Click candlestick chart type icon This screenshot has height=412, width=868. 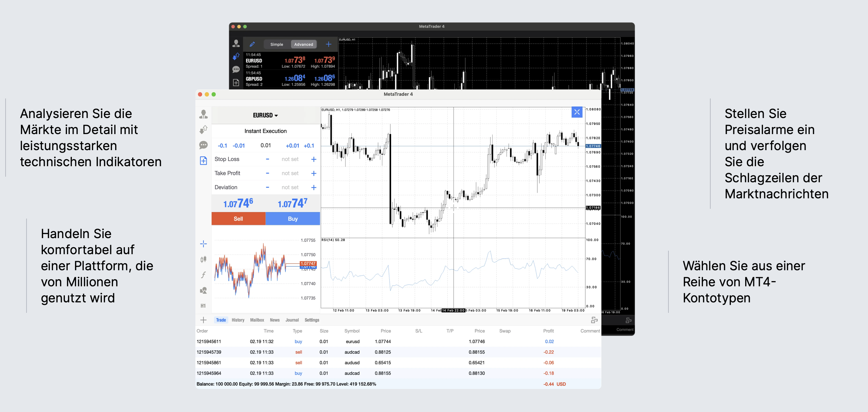pyautogui.click(x=203, y=259)
